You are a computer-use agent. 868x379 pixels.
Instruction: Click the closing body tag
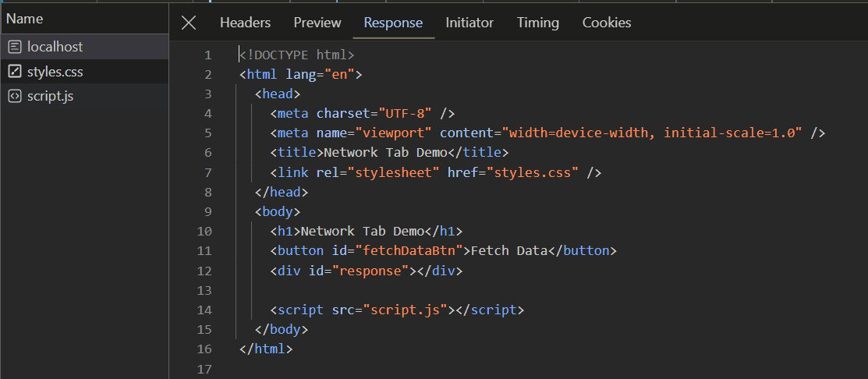[282, 330]
